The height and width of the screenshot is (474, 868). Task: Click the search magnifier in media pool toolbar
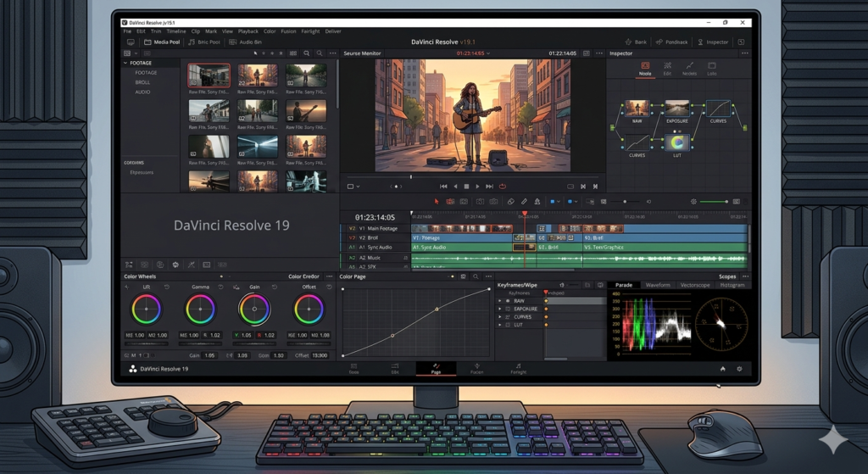click(x=320, y=53)
